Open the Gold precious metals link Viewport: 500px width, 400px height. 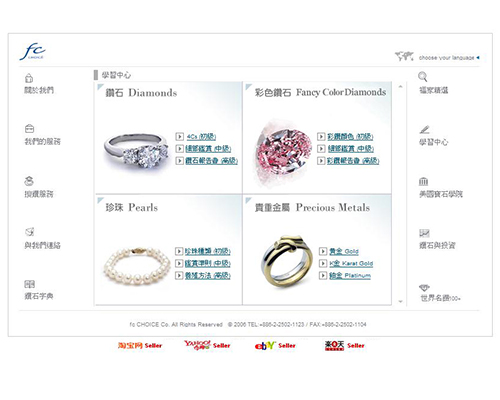click(x=344, y=251)
